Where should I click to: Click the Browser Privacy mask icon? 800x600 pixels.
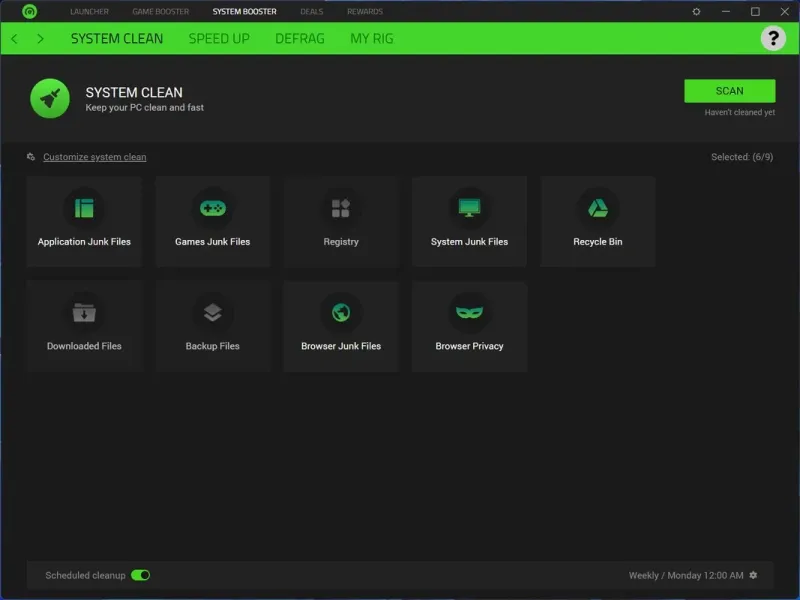(x=469, y=312)
